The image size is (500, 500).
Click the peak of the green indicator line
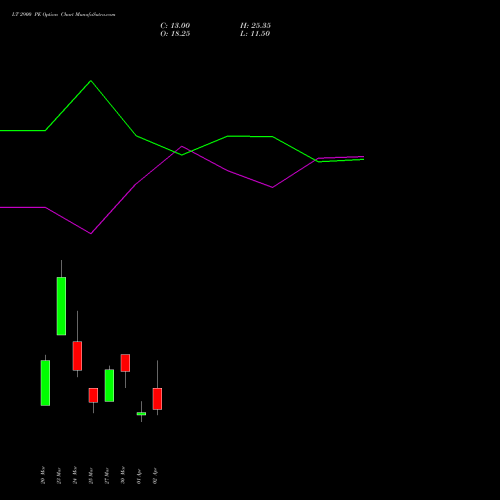click(x=91, y=81)
